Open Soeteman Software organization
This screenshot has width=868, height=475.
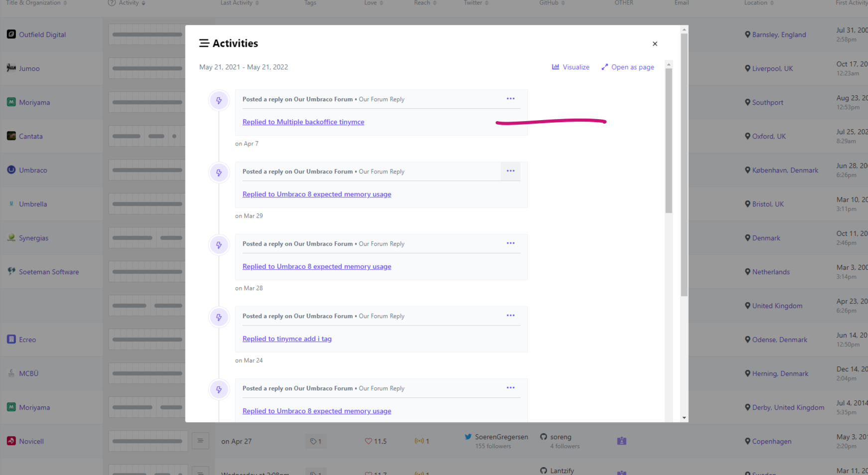click(49, 272)
